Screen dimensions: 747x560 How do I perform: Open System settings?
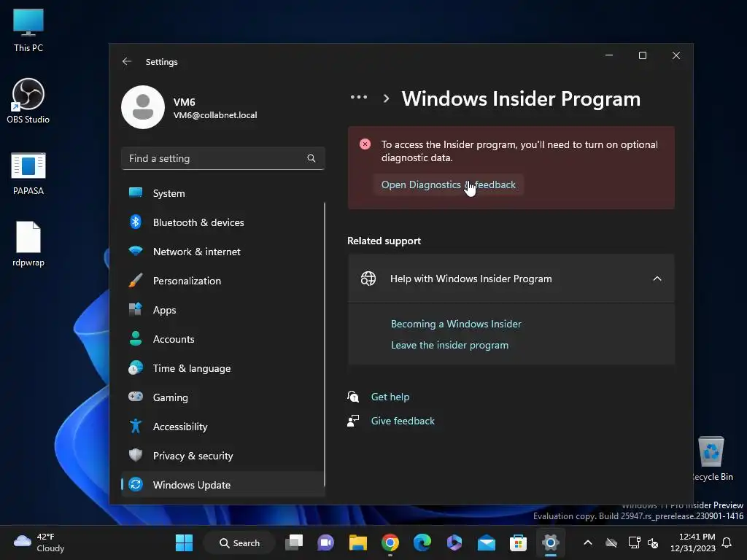coord(223,193)
